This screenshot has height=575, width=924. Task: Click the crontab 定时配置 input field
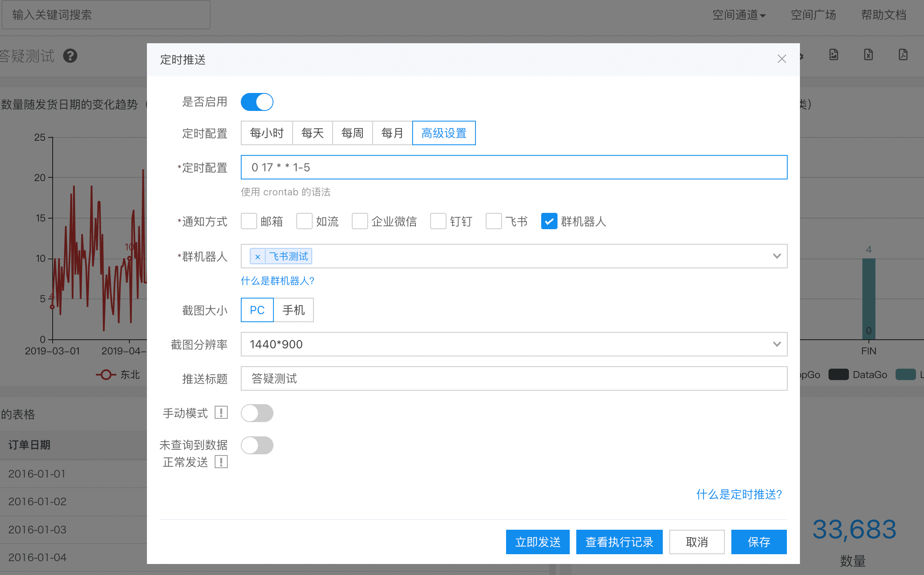tap(514, 167)
